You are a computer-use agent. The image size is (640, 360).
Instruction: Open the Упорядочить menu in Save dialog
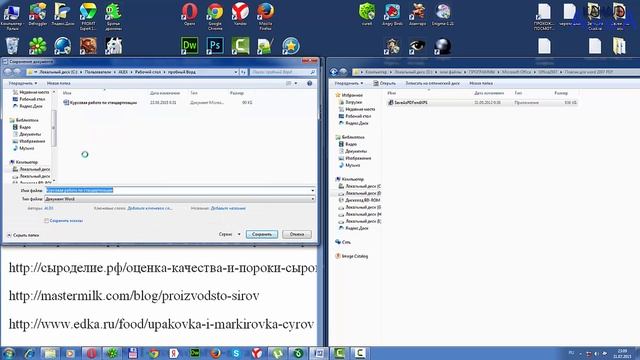click(23, 83)
